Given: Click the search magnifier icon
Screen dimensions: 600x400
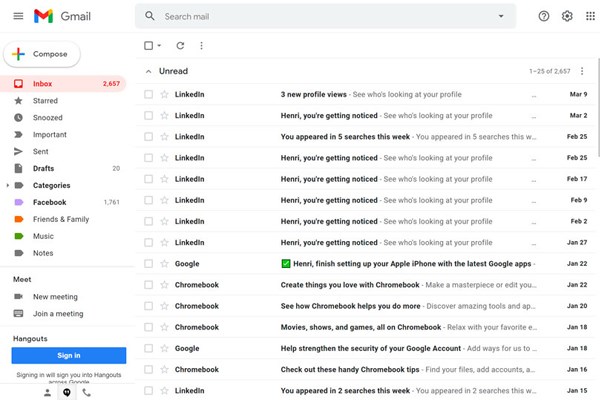Looking at the screenshot, I should pos(150,16).
